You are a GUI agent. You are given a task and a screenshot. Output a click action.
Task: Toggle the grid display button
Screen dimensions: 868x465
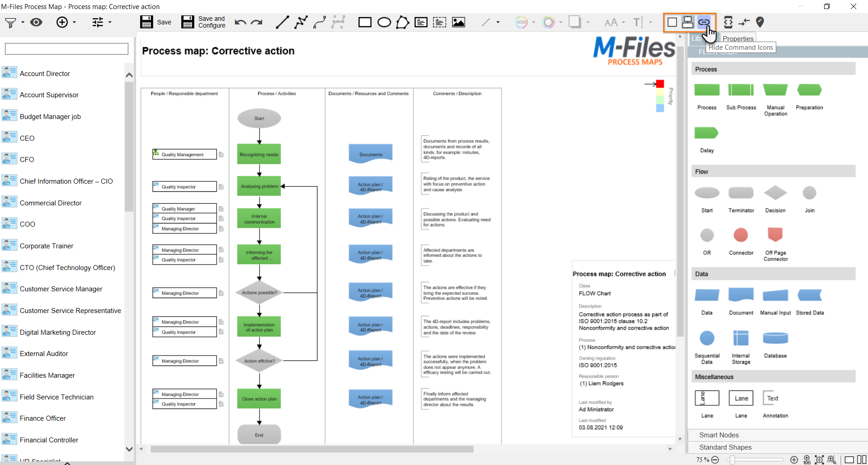[x=672, y=22]
